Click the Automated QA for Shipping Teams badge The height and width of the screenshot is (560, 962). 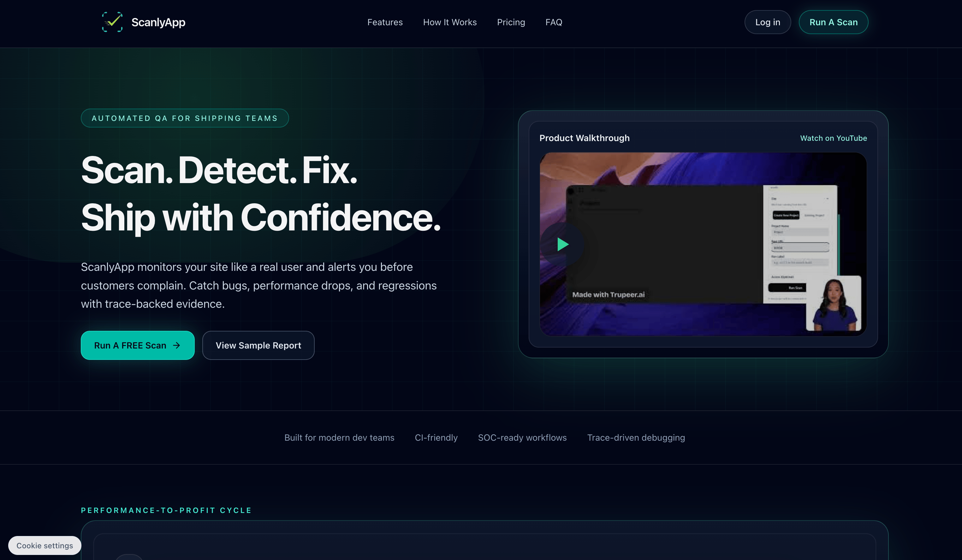coord(185,118)
